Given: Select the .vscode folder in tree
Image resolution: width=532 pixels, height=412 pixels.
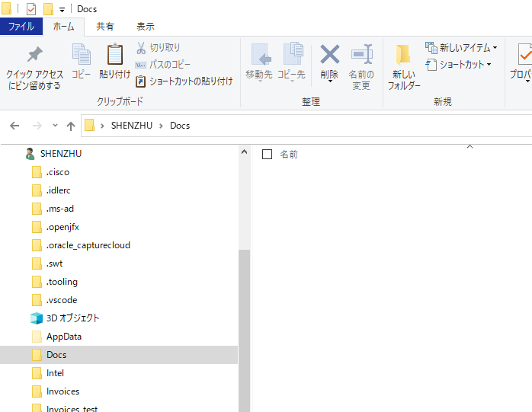Looking at the screenshot, I should point(55,300).
